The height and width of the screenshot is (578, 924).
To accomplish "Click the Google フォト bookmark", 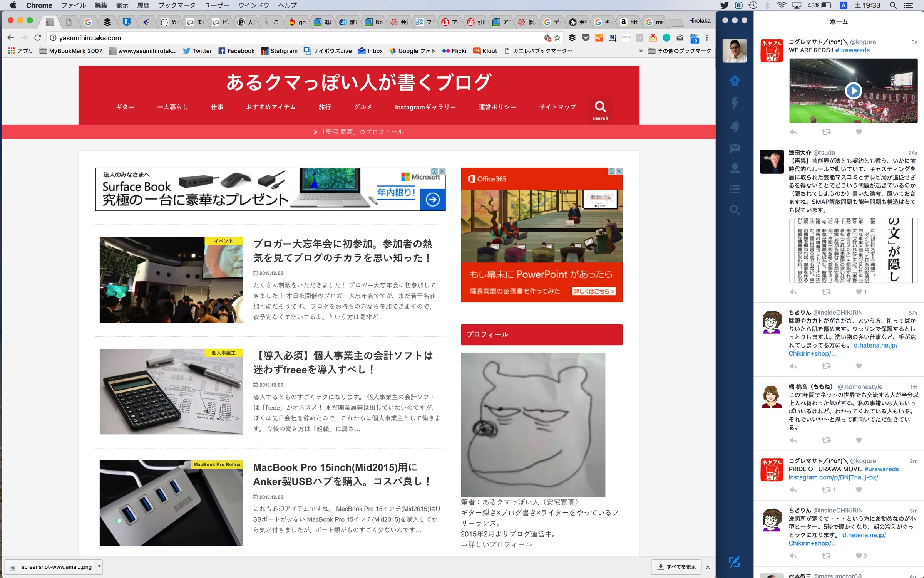I will click(412, 51).
